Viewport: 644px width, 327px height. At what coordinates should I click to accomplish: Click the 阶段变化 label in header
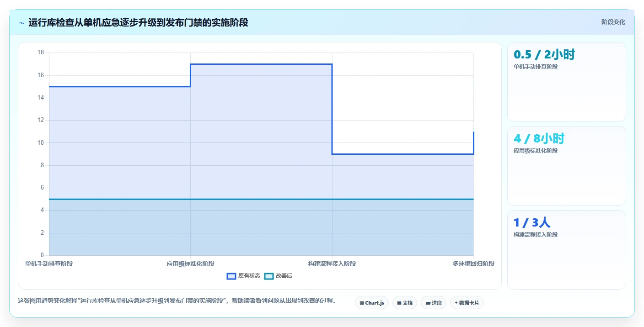pyautogui.click(x=613, y=22)
